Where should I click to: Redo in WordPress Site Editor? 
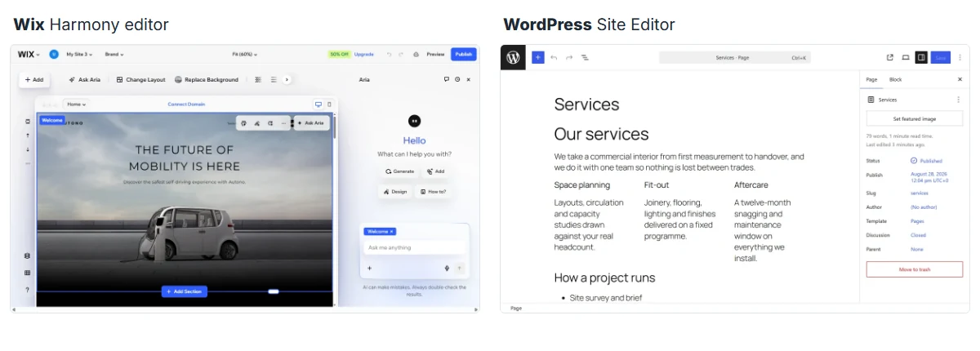(569, 58)
